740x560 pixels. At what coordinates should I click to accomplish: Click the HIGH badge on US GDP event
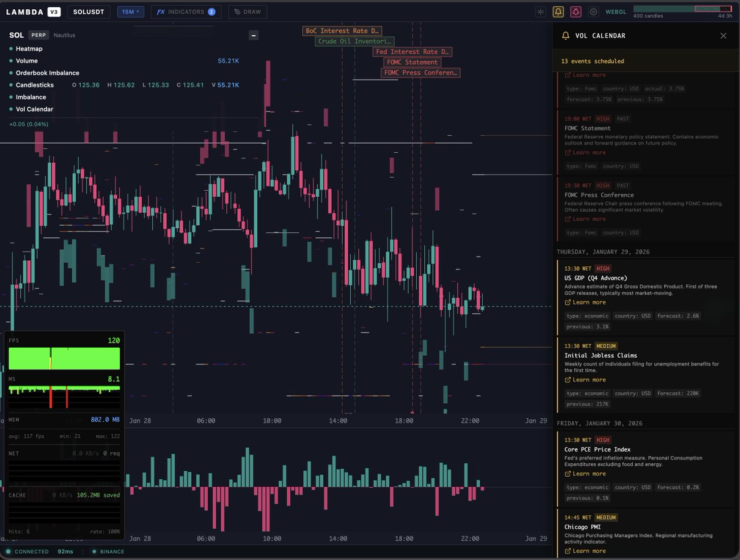point(603,268)
